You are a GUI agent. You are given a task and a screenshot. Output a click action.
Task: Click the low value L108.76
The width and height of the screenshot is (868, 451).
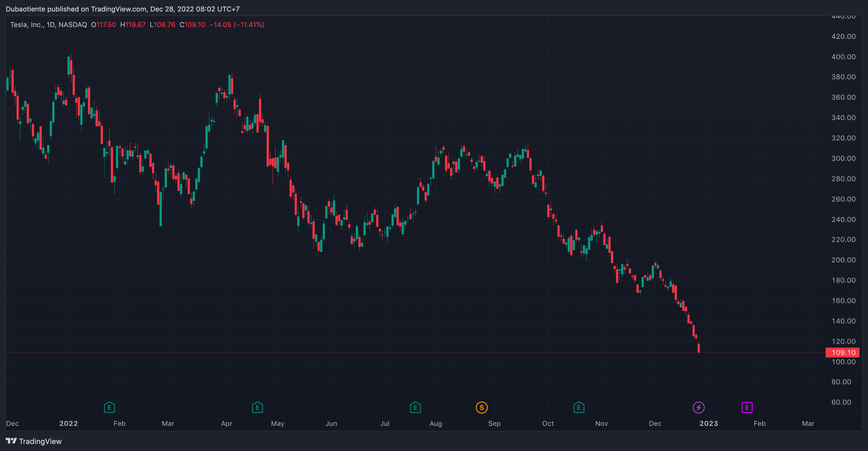162,25
